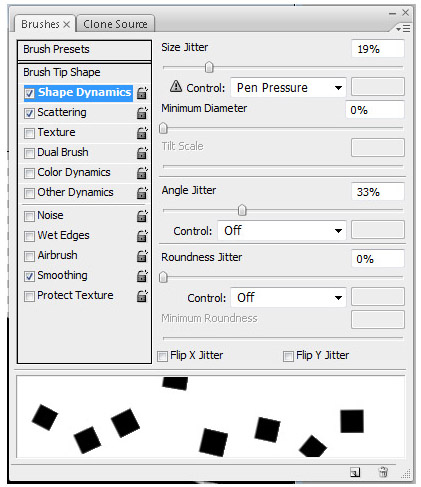Open the panel flyout menu icon

tap(403, 29)
